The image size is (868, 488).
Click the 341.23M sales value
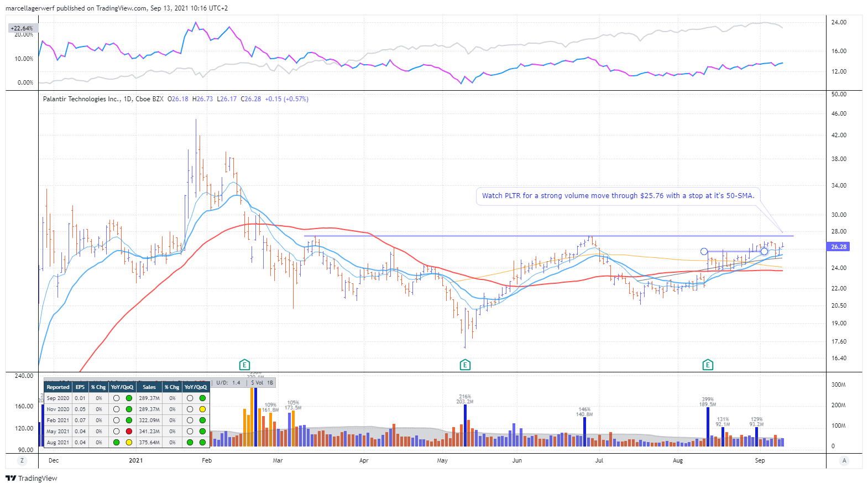pos(149,432)
